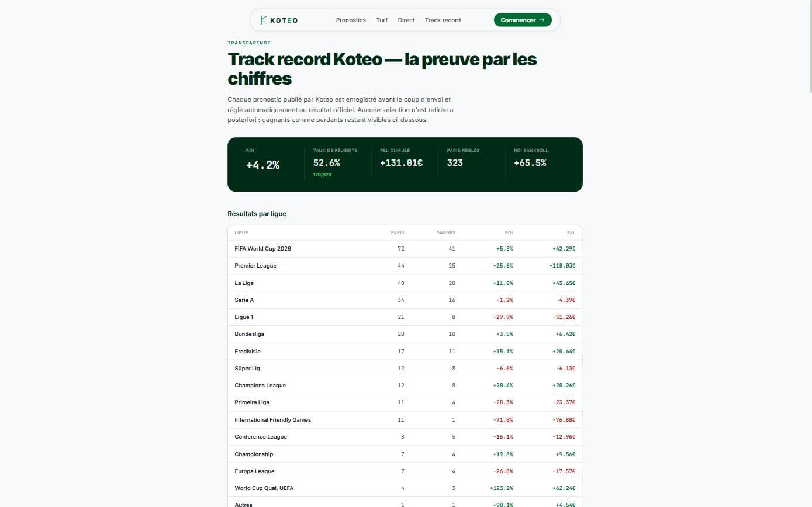The image size is (812, 507).
Task: Click the LIGUE column header
Action: (241, 232)
